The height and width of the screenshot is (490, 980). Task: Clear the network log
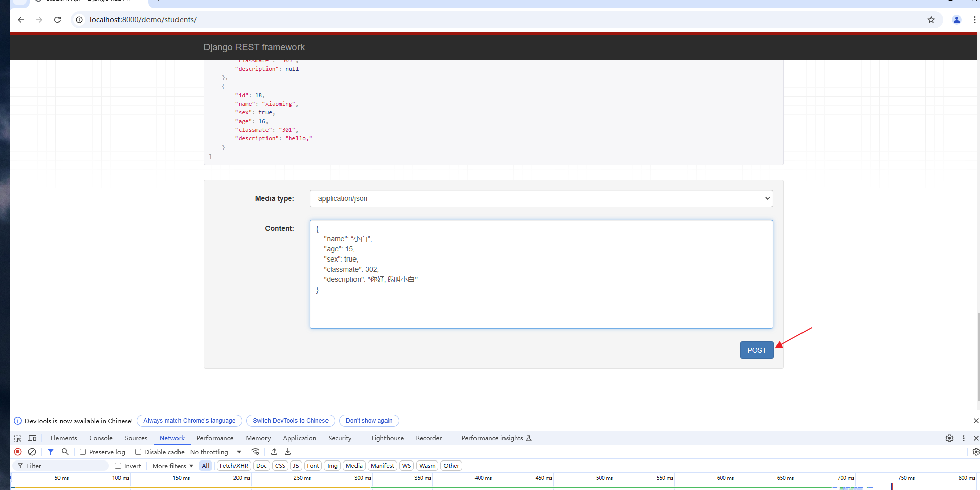tap(32, 452)
